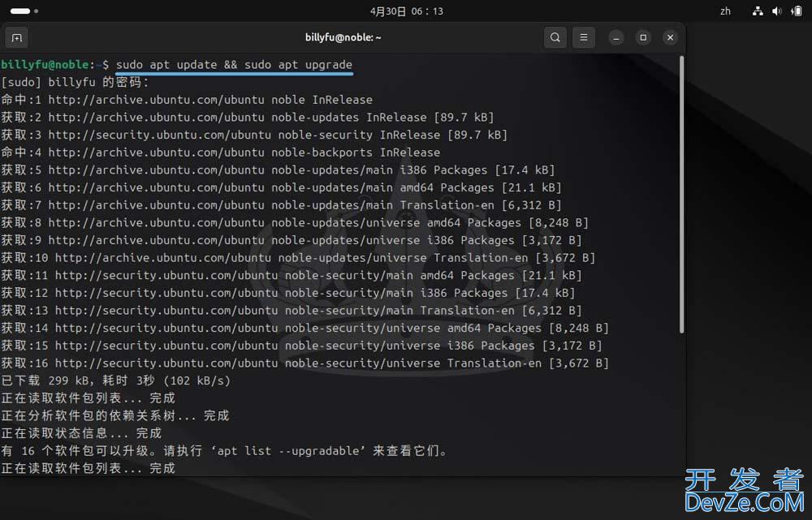
Task: Click line 命中:4 noble-backports InRelease
Action: point(221,153)
